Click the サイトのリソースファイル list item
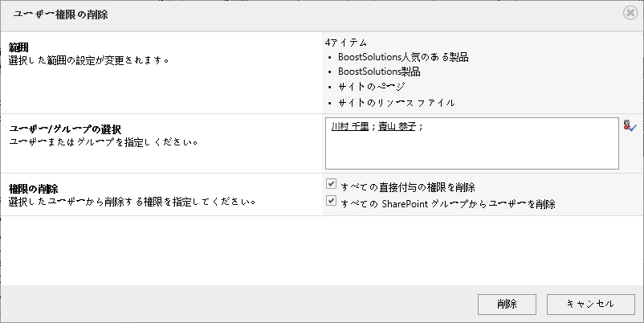This screenshot has height=323, width=644. coord(397,103)
